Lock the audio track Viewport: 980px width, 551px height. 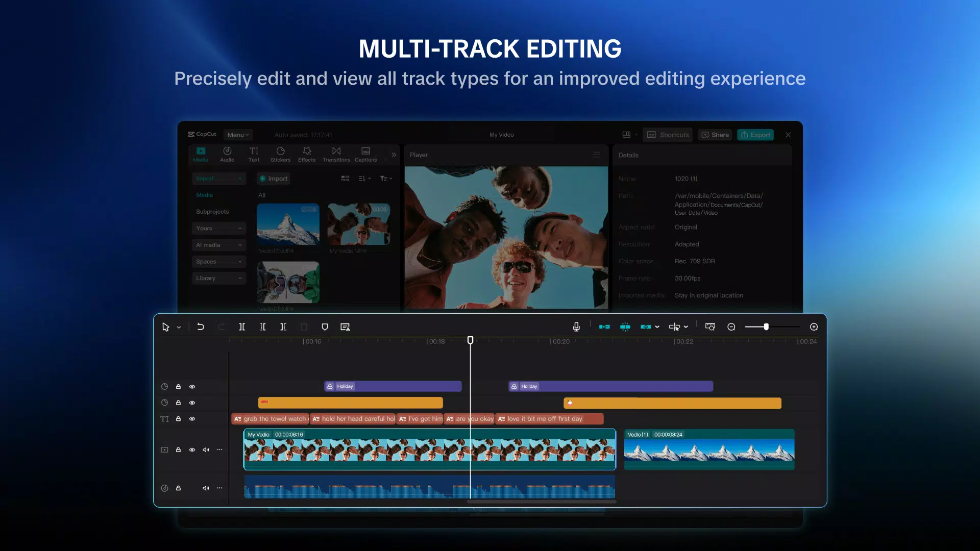tap(178, 488)
